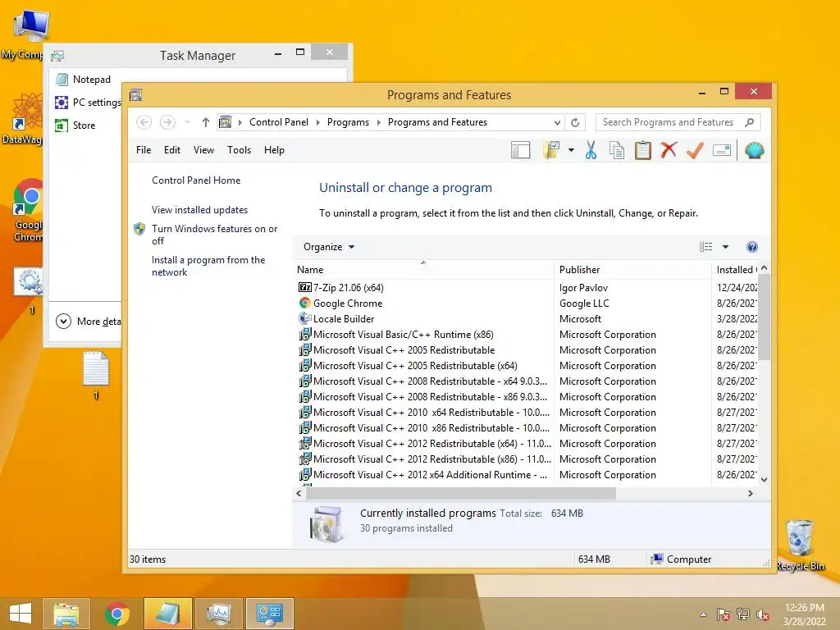
Task: Click the Copy toolbar icon
Action: tap(617, 151)
